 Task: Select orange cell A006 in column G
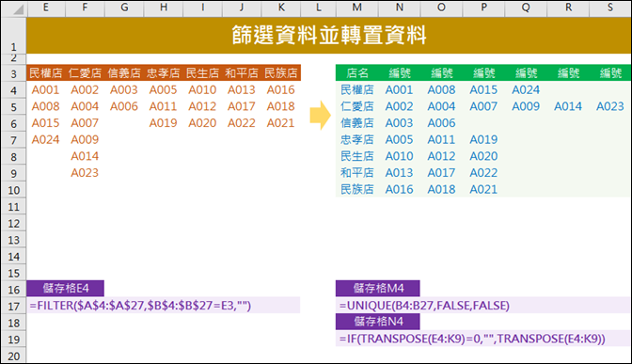coord(124,106)
